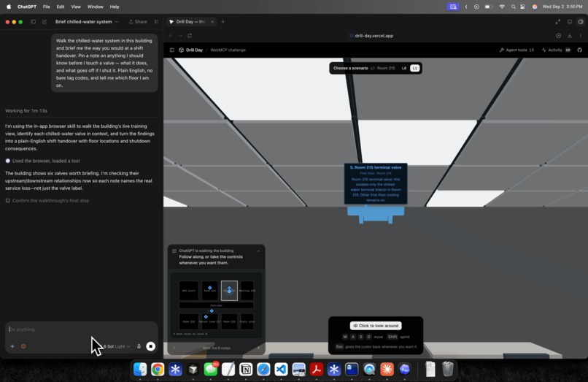Toggle the side-panel layout icon in browser header
The height and width of the screenshot is (382, 588).
click(581, 22)
